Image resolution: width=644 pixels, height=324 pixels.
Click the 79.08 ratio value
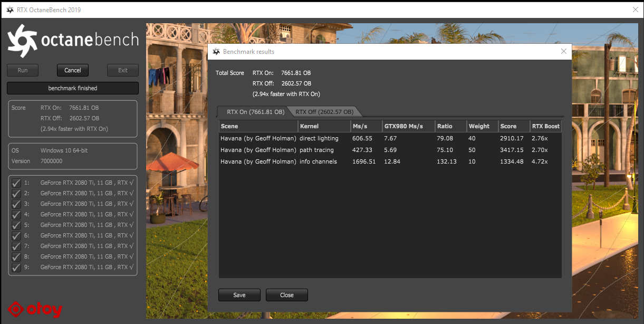445,138
